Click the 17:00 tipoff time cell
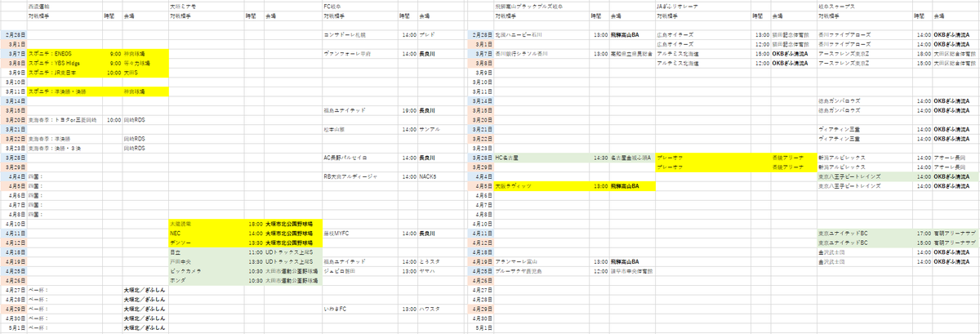 [x=924, y=234]
